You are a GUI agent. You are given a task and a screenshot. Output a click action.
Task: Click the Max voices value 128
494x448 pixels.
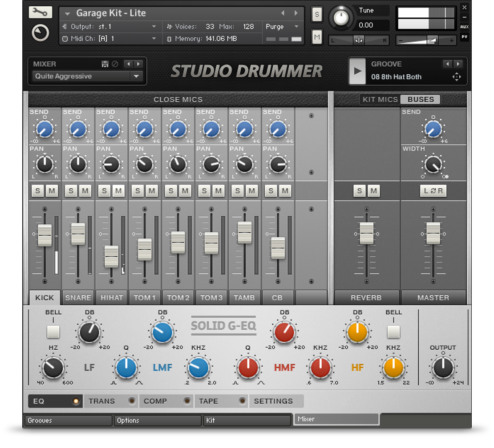point(248,27)
